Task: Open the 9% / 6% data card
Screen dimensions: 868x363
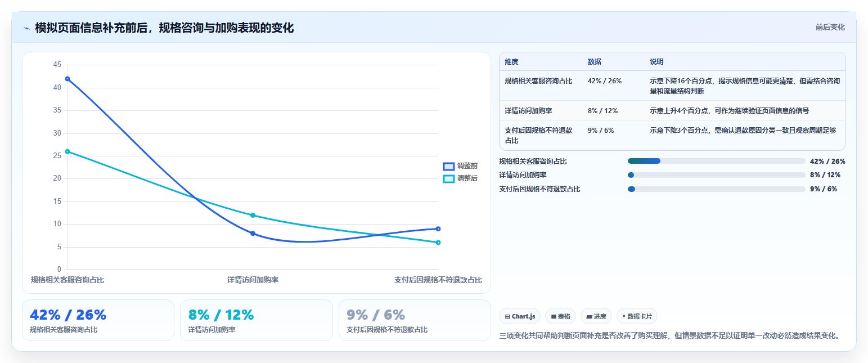Action: pos(415,320)
